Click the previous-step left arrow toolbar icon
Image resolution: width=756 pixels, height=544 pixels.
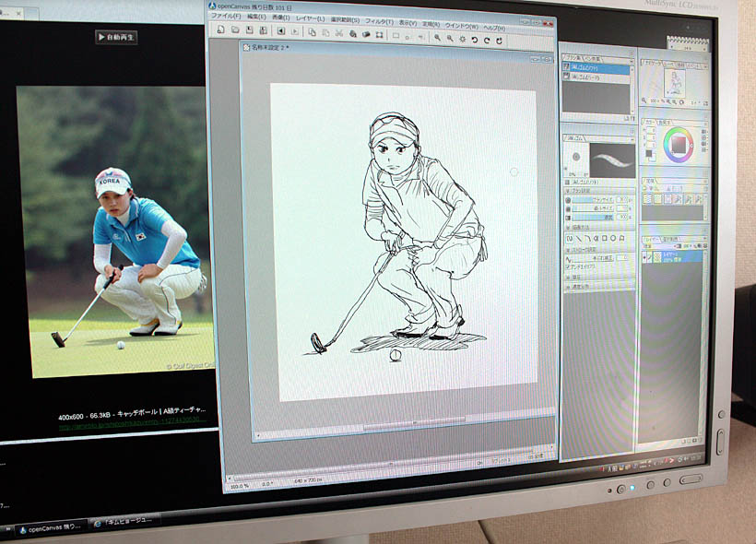pyautogui.click(x=280, y=31)
